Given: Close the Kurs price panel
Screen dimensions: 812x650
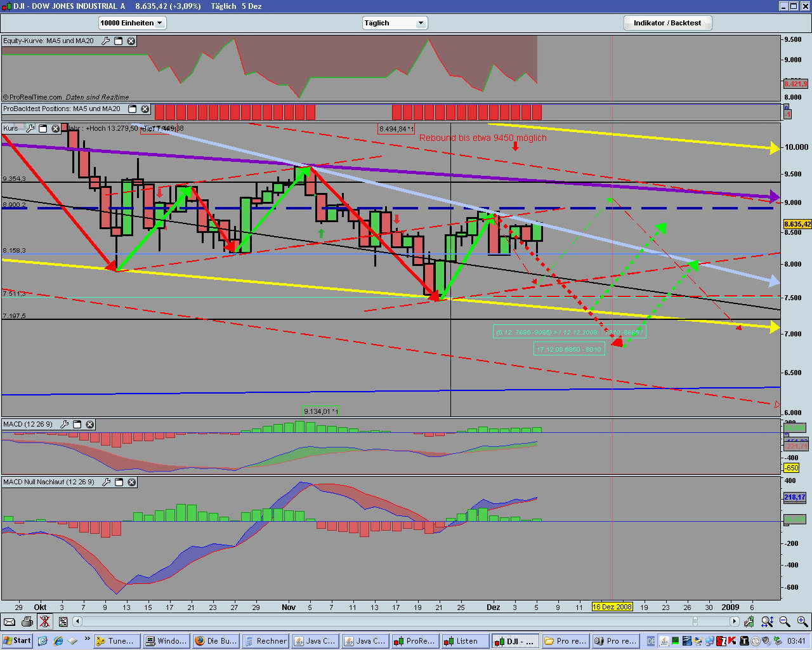Looking at the screenshot, I should tap(55, 128).
